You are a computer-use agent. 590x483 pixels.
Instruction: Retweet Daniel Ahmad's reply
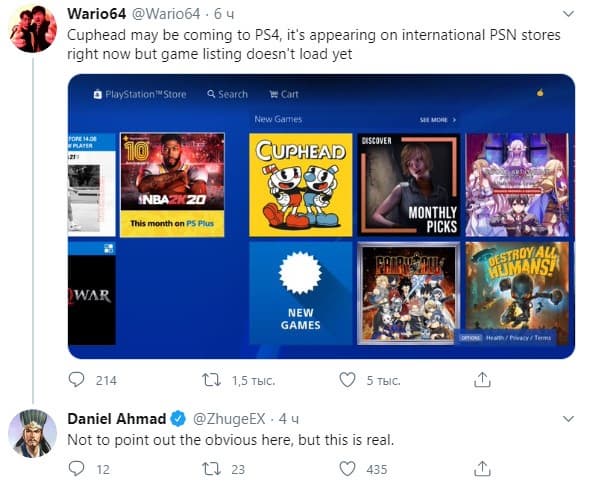point(211,469)
